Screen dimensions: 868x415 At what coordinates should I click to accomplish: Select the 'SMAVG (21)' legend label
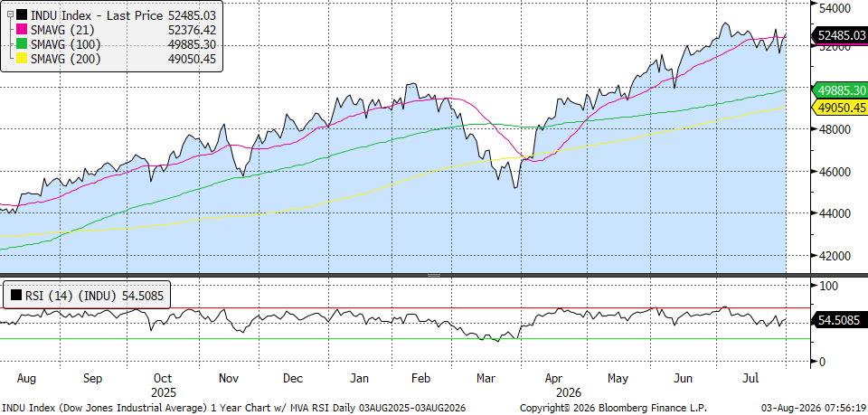pyautogui.click(x=62, y=30)
